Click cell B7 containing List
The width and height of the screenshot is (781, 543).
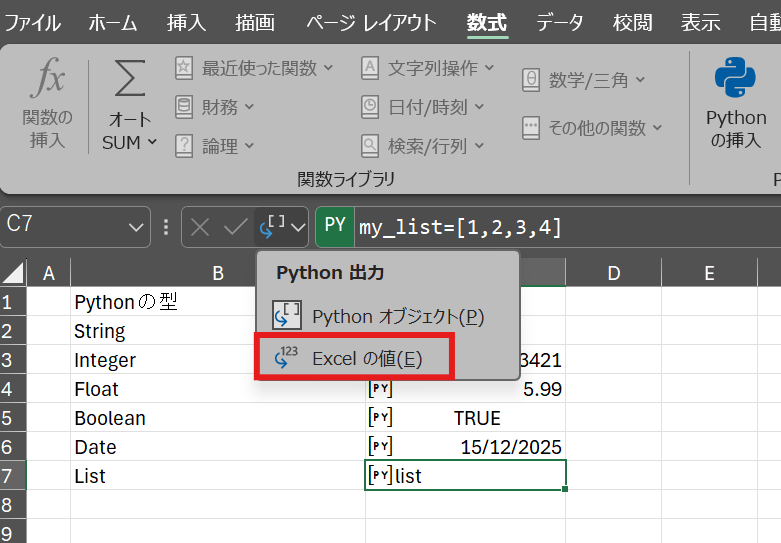coord(218,475)
